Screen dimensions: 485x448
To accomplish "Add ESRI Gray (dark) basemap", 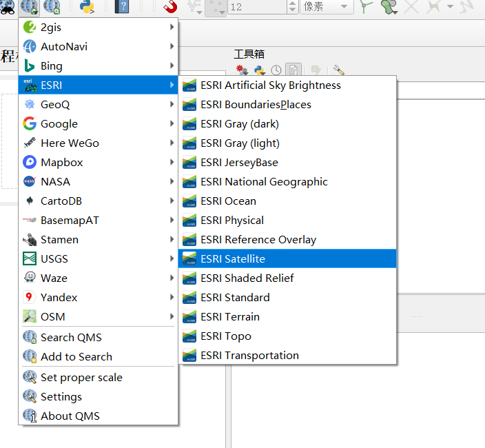I will (x=287, y=124).
